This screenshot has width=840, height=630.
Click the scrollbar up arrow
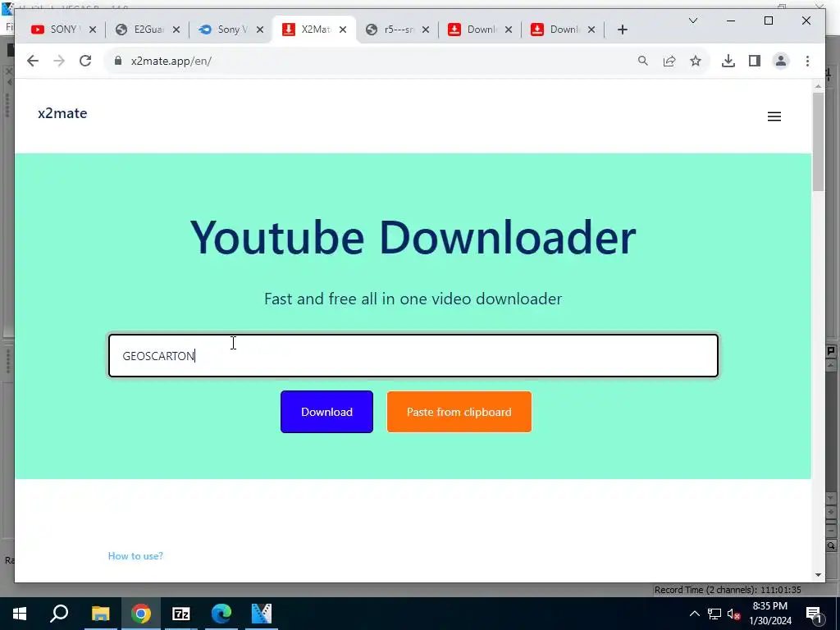[x=818, y=86]
